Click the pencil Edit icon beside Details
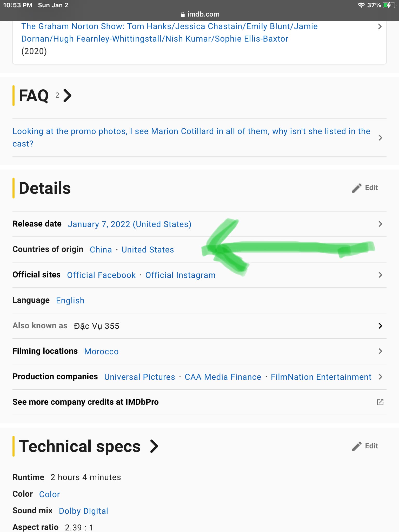Screen dimensions: 399x532 (x=357, y=188)
